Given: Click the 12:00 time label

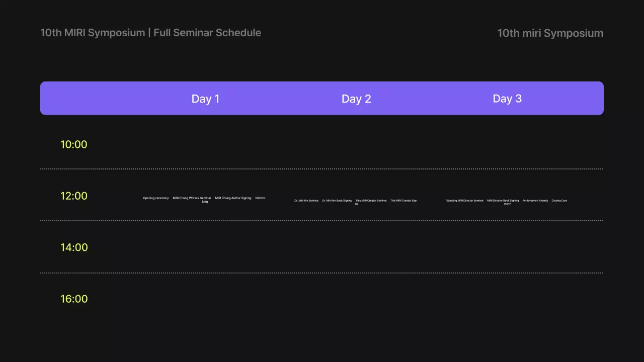Looking at the screenshot, I should click(x=74, y=196).
